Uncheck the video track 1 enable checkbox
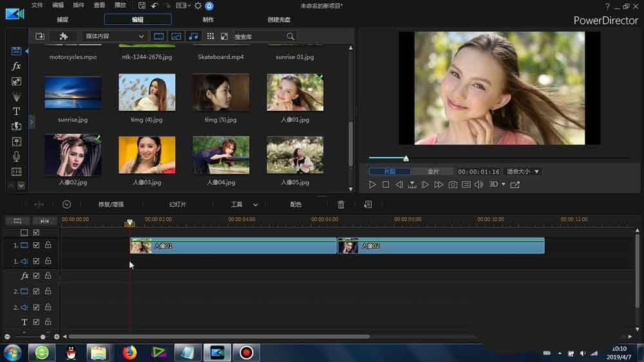 [37, 245]
